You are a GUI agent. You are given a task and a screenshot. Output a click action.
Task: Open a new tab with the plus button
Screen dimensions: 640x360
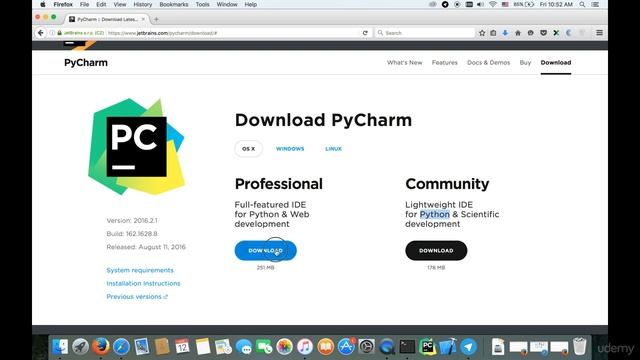pyautogui.click(x=156, y=19)
